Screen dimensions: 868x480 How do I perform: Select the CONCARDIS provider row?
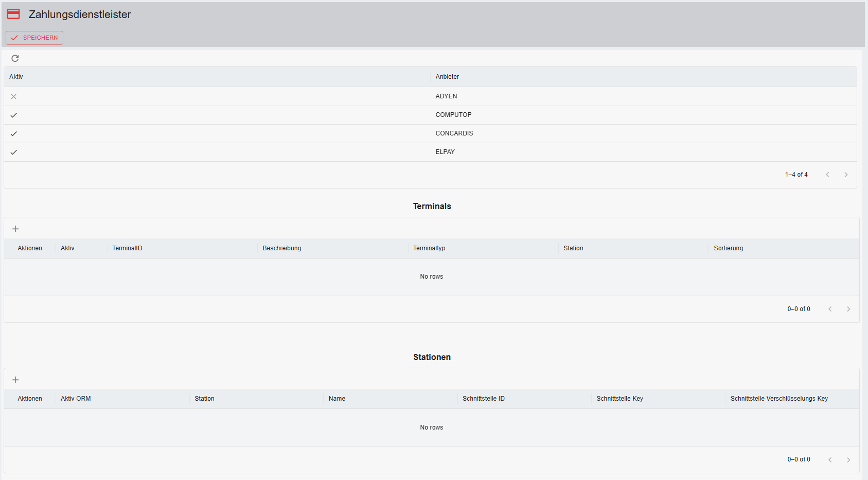tap(454, 133)
